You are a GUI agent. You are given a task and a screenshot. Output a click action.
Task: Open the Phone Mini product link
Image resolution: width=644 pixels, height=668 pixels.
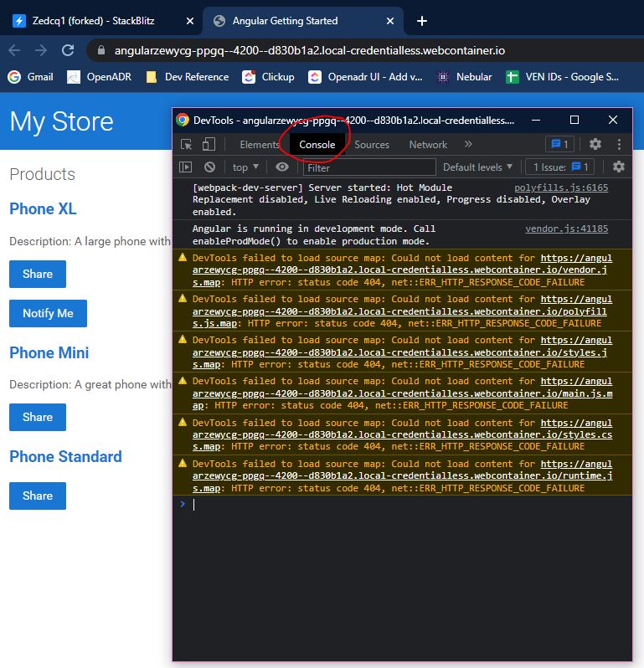[x=49, y=352]
